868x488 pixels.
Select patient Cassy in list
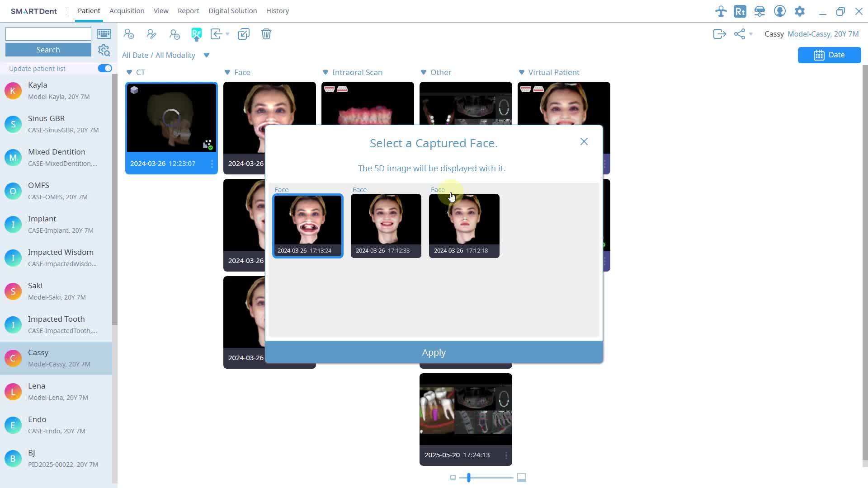[56, 358]
